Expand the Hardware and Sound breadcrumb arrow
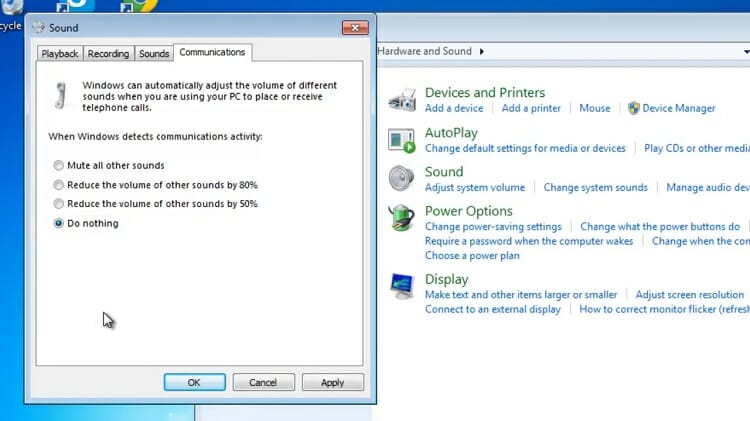Screen dimensions: 750x421 point(482,51)
